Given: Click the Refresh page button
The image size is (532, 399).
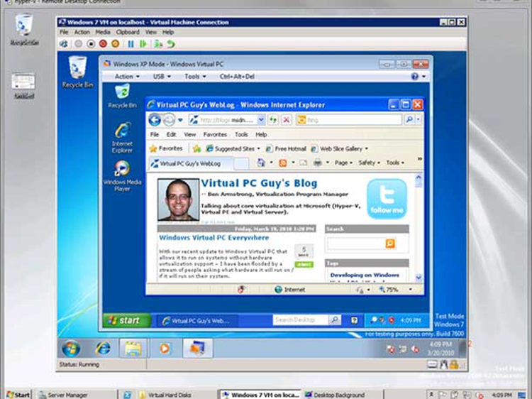Looking at the screenshot, I should 273,120.
